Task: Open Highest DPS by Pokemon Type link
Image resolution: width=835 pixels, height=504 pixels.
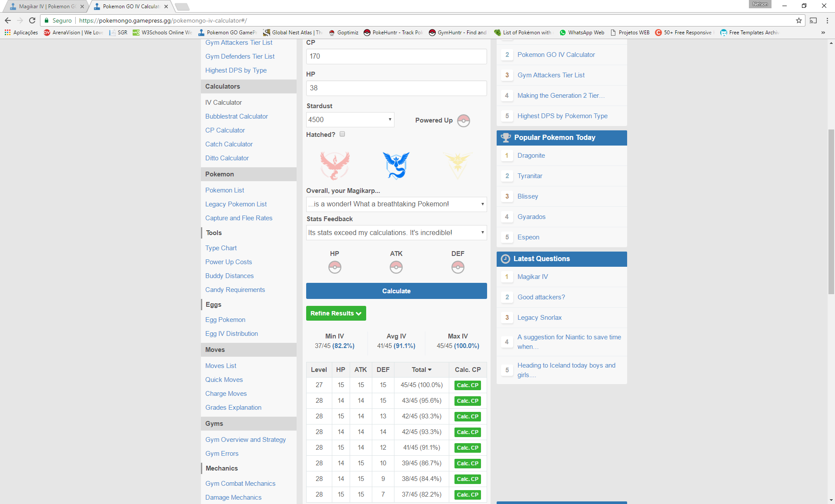Action: pyautogui.click(x=562, y=116)
